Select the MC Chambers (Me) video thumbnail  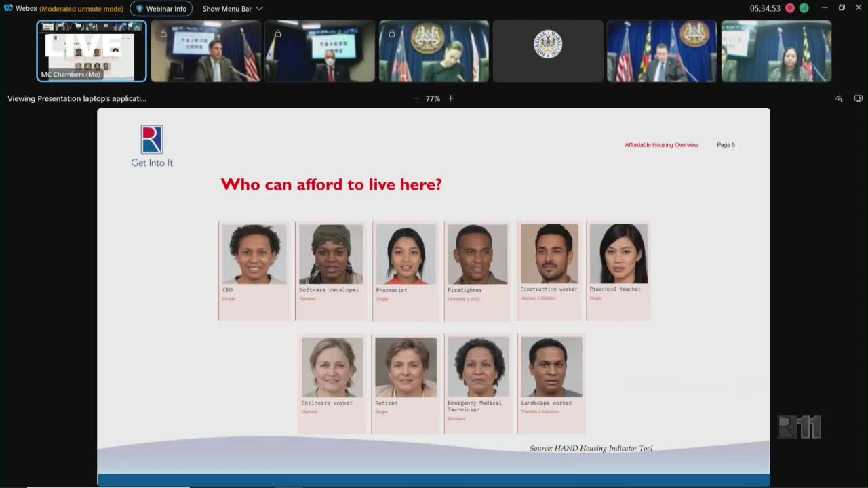(x=91, y=51)
